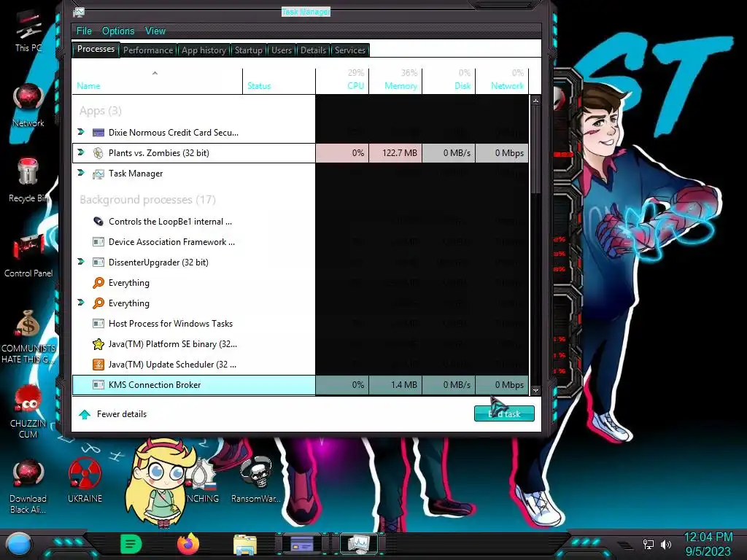Expand the Plants vs. Zombies process row
The image size is (747, 560).
click(81, 152)
